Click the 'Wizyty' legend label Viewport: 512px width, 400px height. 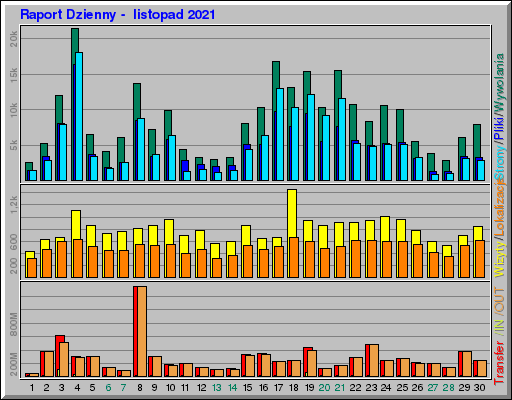(500, 259)
